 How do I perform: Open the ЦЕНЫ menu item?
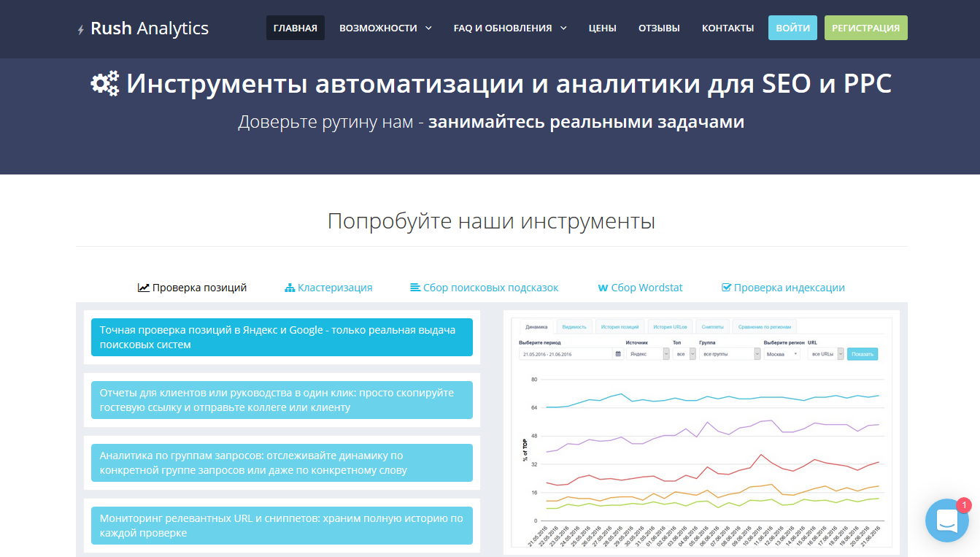point(602,27)
